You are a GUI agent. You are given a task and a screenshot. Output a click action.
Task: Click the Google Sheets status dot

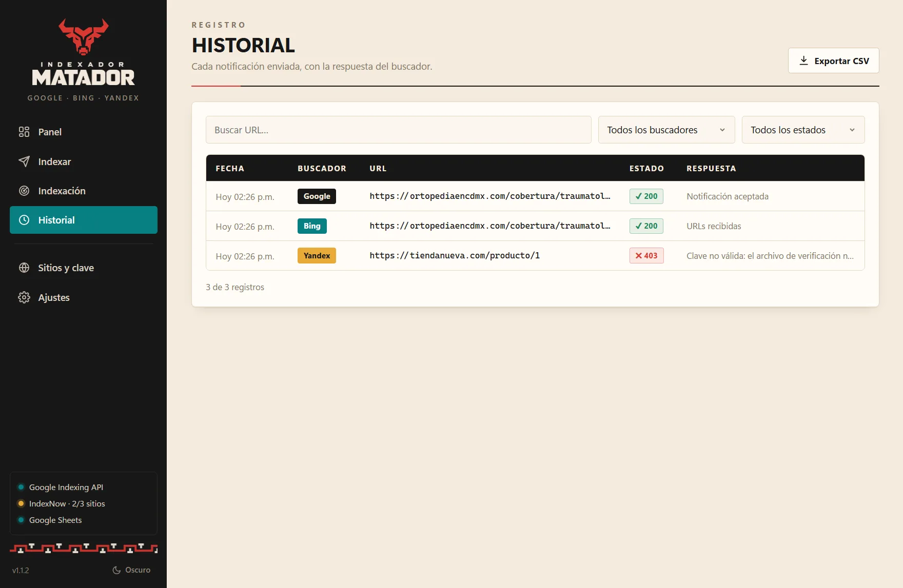21,520
